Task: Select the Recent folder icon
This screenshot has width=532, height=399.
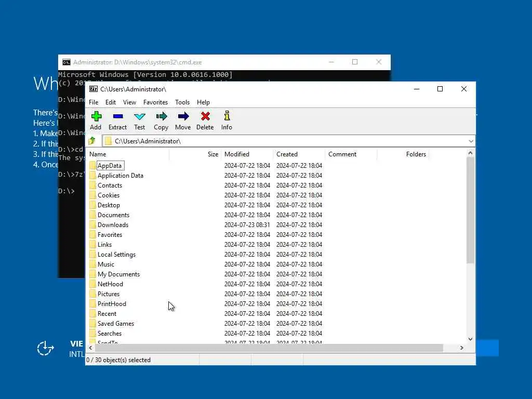Action: tap(92, 313)
